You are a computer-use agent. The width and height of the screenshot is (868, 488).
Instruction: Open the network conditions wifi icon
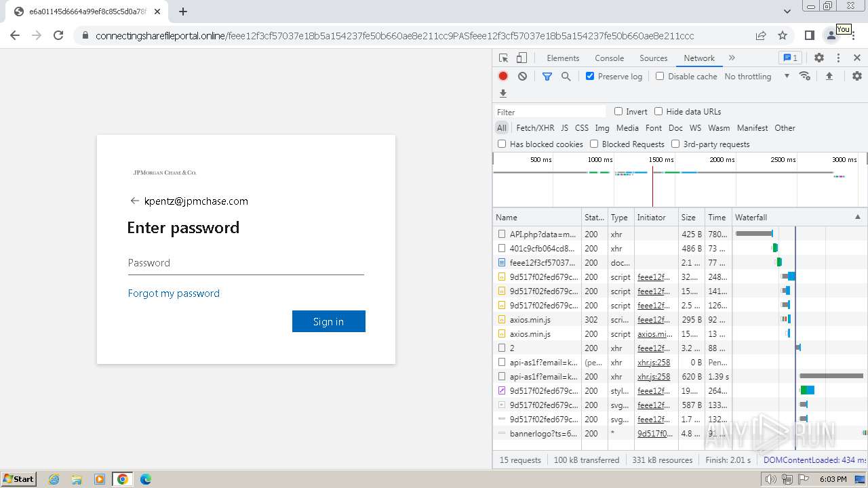pyautogui.click(x=805, y=77)
